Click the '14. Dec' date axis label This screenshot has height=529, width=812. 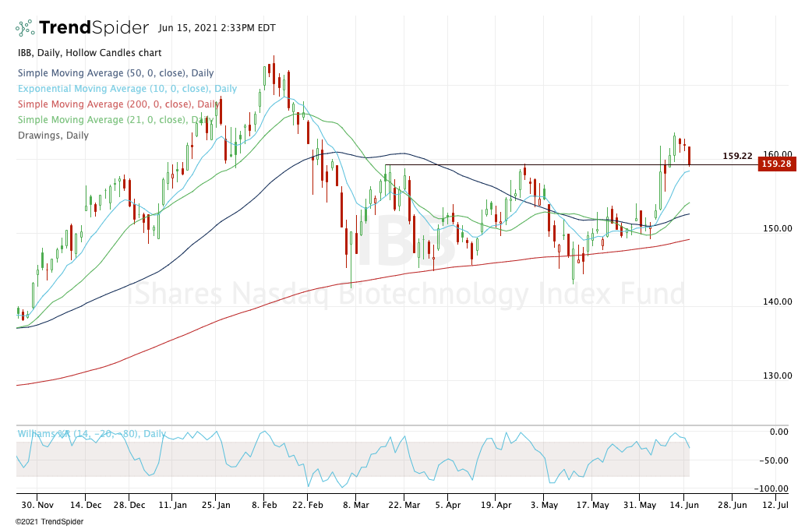(x=86, y=505)
